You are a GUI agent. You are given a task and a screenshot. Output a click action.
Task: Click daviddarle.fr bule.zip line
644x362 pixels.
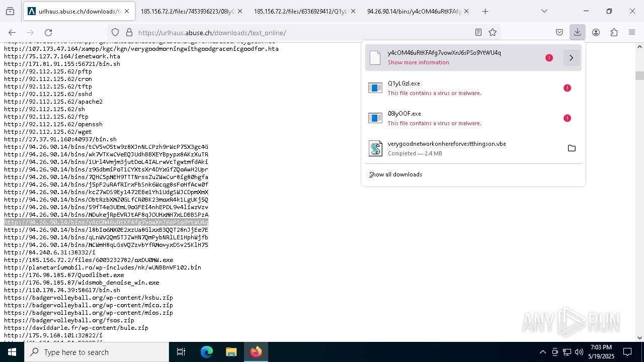(76, 328)
